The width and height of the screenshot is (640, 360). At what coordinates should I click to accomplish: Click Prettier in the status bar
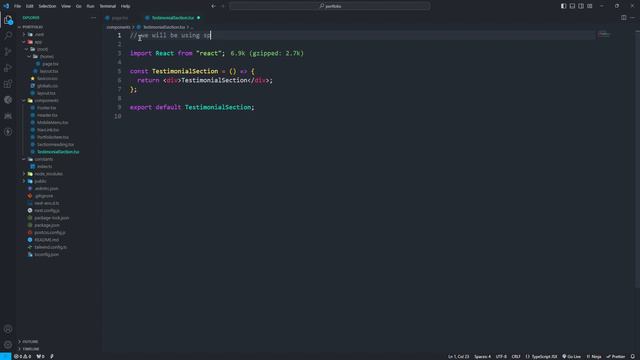(616, 356)
